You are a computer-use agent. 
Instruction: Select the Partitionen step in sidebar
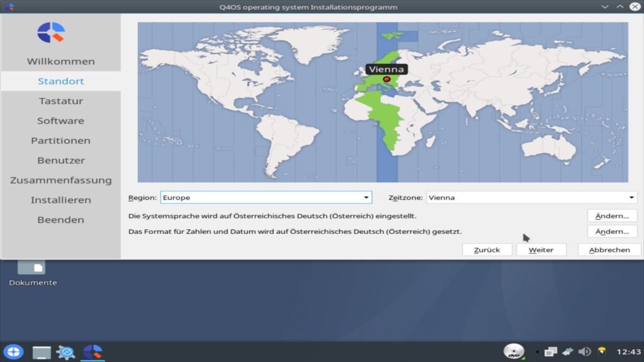point(61,140)
